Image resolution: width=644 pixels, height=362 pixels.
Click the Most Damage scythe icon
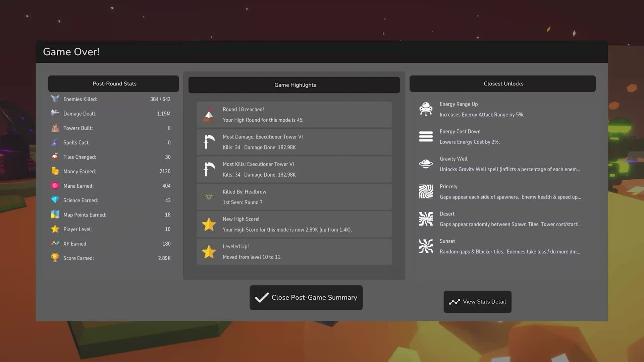point(209,142)
